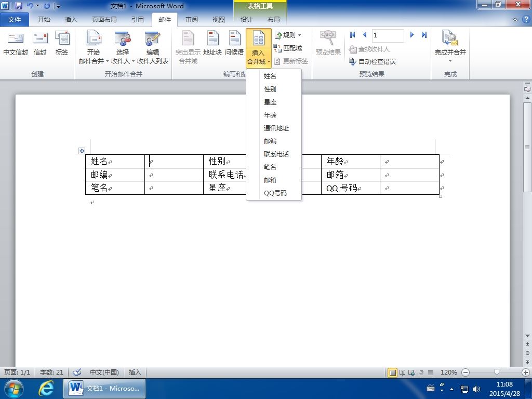Minimize the ribbon with caret icon
This screenshot has width=532, height=399.
(515, 20)
